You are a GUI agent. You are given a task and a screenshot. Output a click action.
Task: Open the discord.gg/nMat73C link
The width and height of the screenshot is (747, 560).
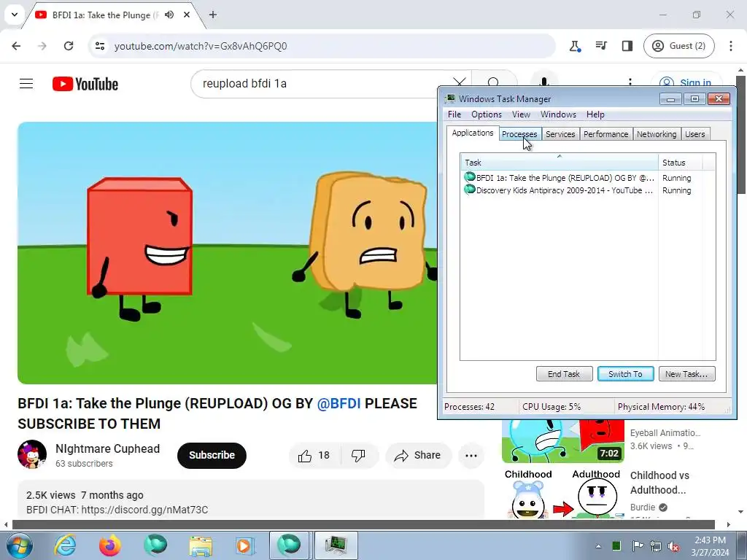[145, 510]
